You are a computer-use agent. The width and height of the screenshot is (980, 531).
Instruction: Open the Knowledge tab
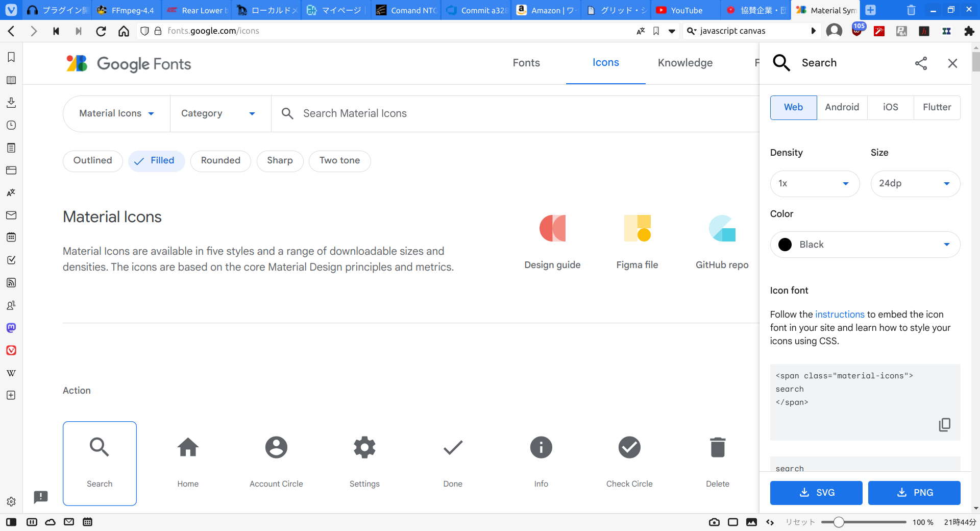point(685,63)
